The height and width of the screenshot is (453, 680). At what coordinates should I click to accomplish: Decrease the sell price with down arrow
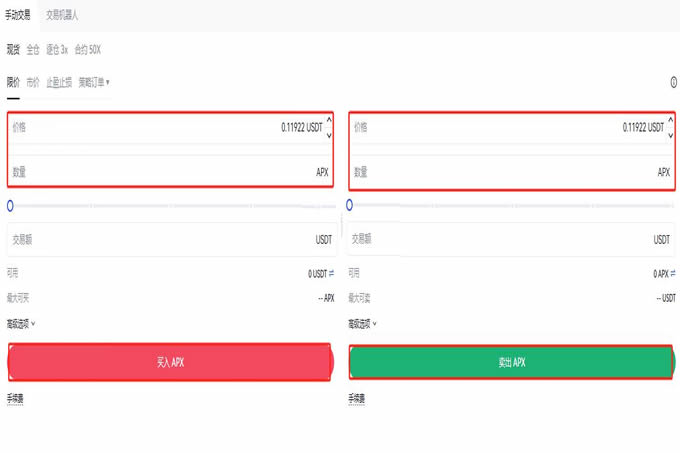[670, 134]
